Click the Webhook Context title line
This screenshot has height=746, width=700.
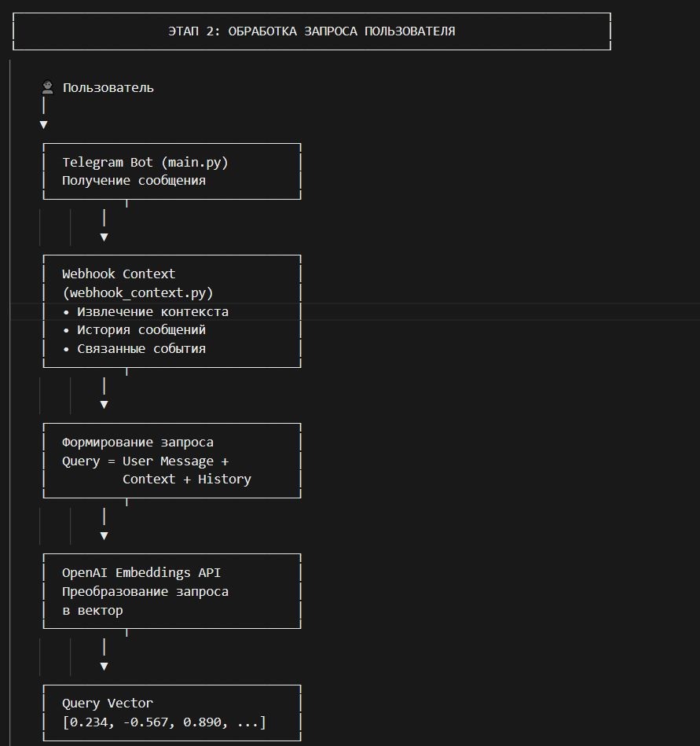[119, 274]
